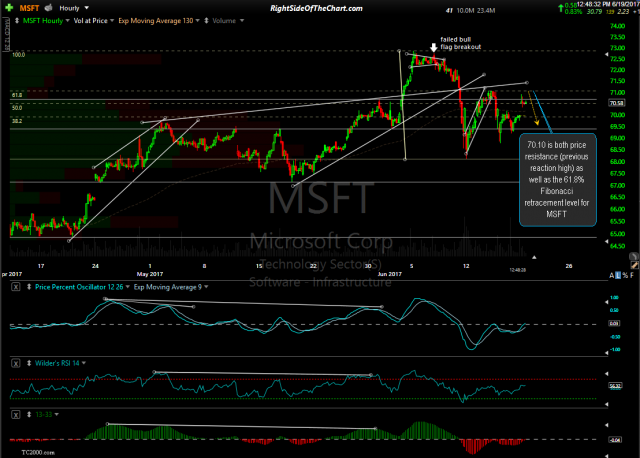
Task: Toggle the F scale button
Action: (632, 276)
